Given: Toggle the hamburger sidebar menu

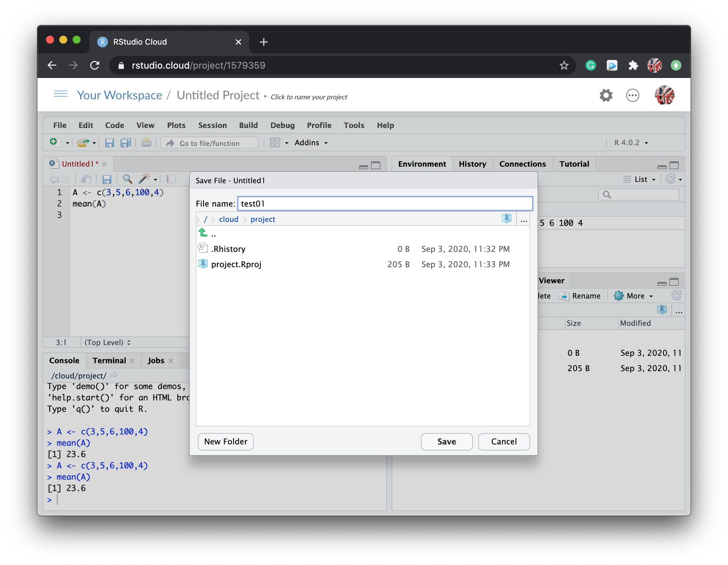Looking at the screenshot, I should click(x=60, y=94).
